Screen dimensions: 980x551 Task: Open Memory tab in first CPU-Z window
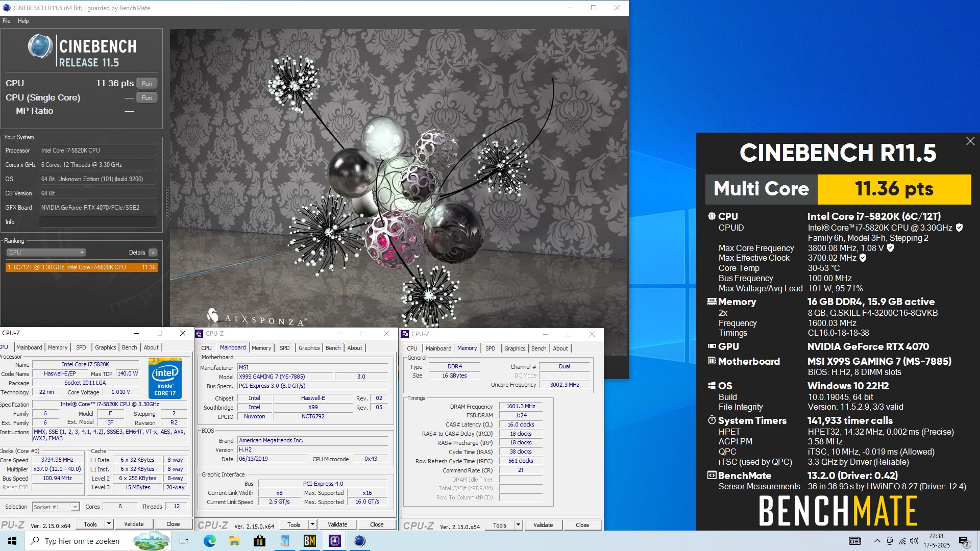click(x=58, y=347)
